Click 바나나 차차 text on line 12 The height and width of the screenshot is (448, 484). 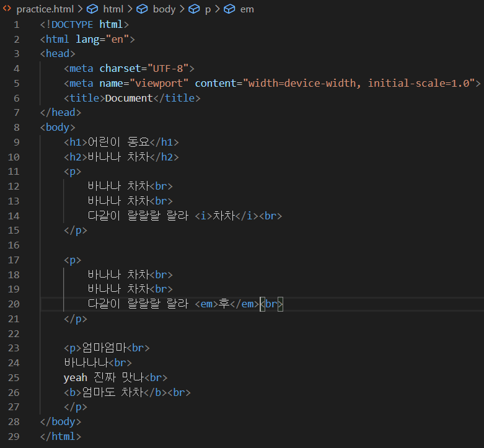(x=118, y=187)
